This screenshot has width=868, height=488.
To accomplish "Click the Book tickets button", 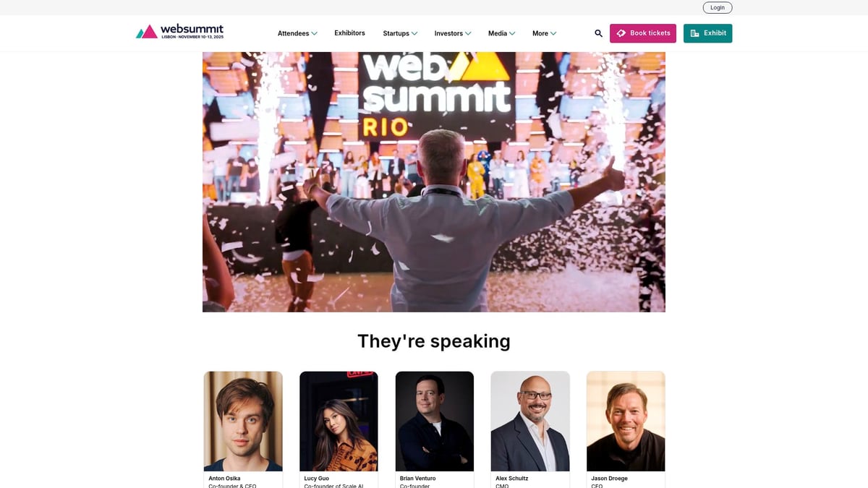I will coord(643,33).
